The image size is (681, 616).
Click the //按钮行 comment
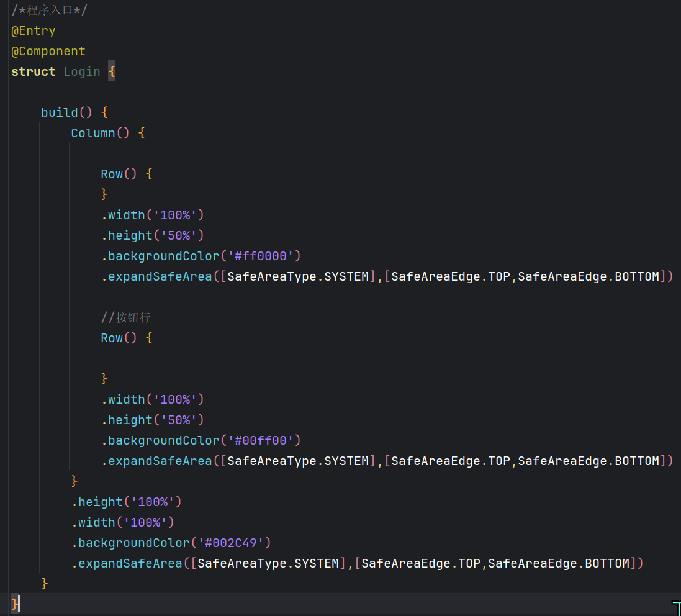coord(126,317)
